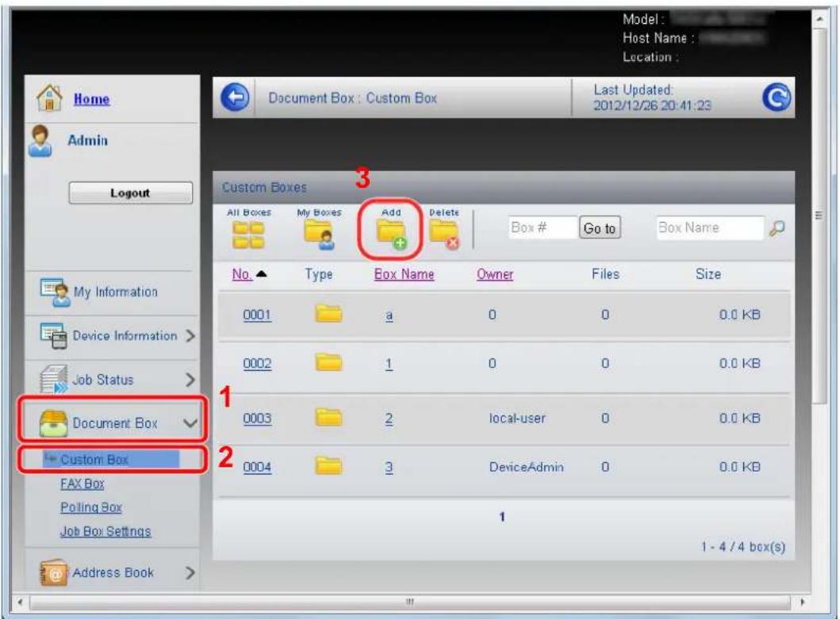Open box named "2" in row 0003
This screenshot has height=619, width=840.
389,418
